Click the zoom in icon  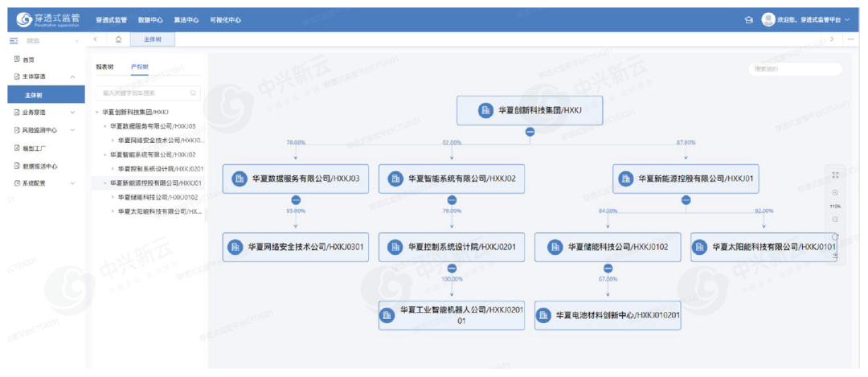(835, 193)
